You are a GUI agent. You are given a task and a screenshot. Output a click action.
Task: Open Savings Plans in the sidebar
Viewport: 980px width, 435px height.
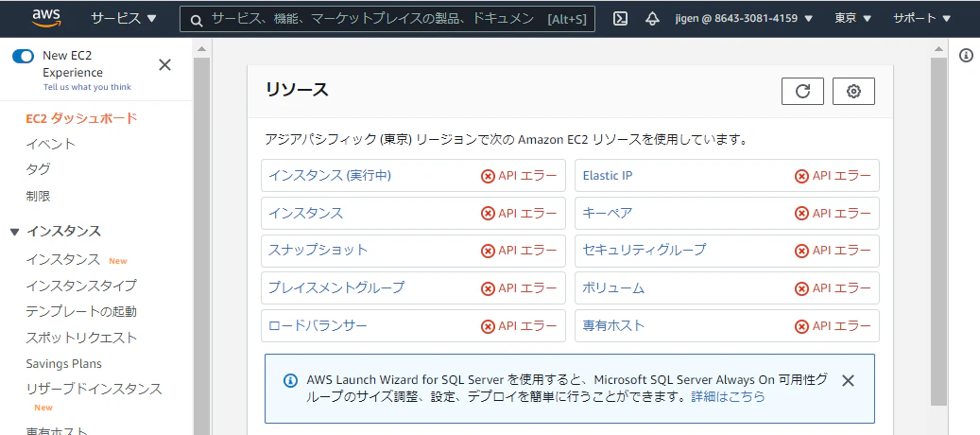click(63, 364)
